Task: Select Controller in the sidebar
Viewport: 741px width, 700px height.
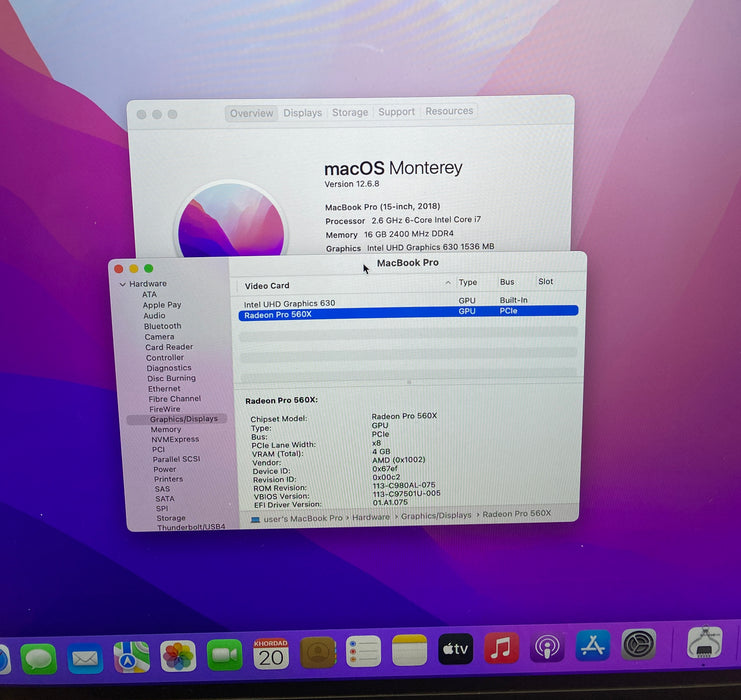Action: pyautogui.click(x=165, y=358)
